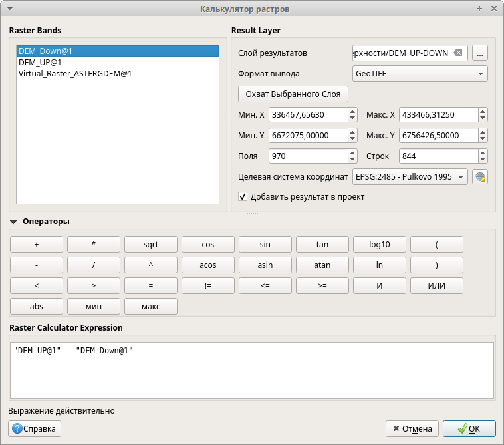
Task: Open target CRS EPSG:2485 dropdown
Action: [x=410, y=177]
